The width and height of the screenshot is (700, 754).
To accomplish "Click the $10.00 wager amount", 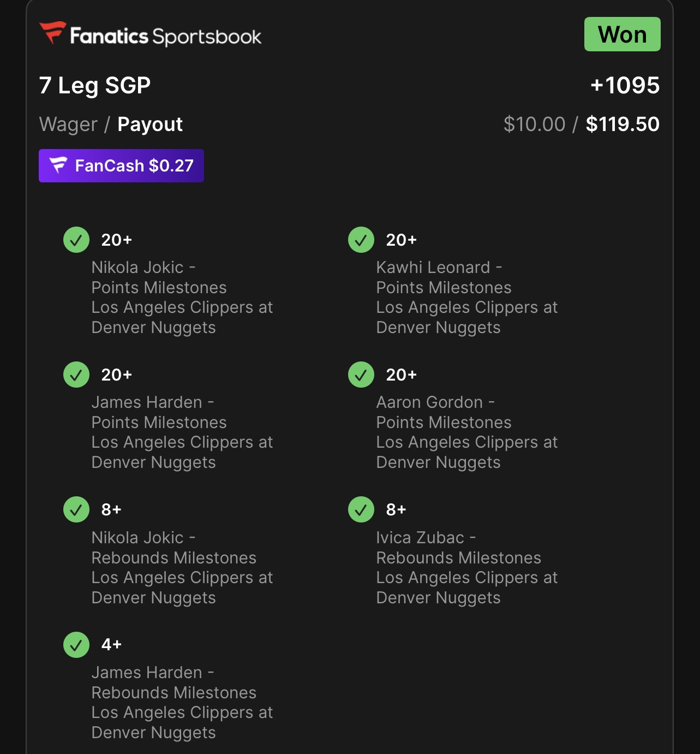I will [534, 124].
